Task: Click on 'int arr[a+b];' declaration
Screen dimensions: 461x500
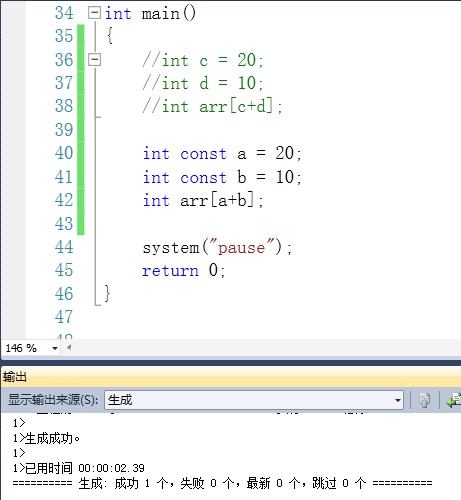Action: coord(203,201)
